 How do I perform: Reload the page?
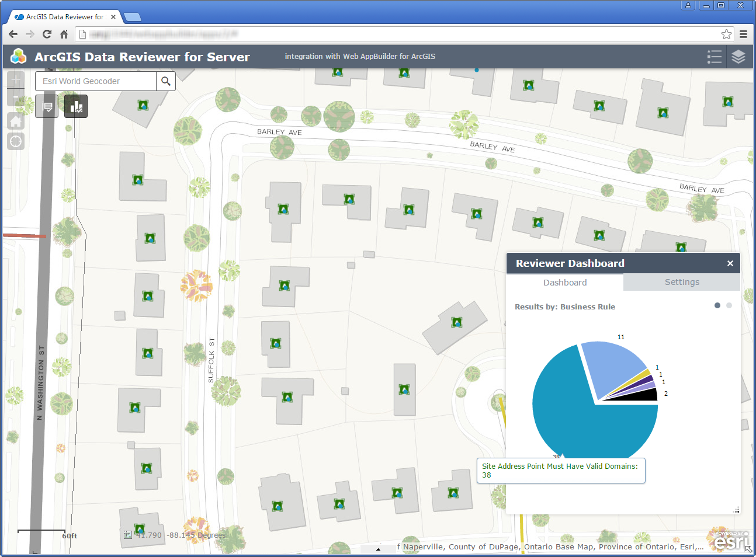[47, 34]
